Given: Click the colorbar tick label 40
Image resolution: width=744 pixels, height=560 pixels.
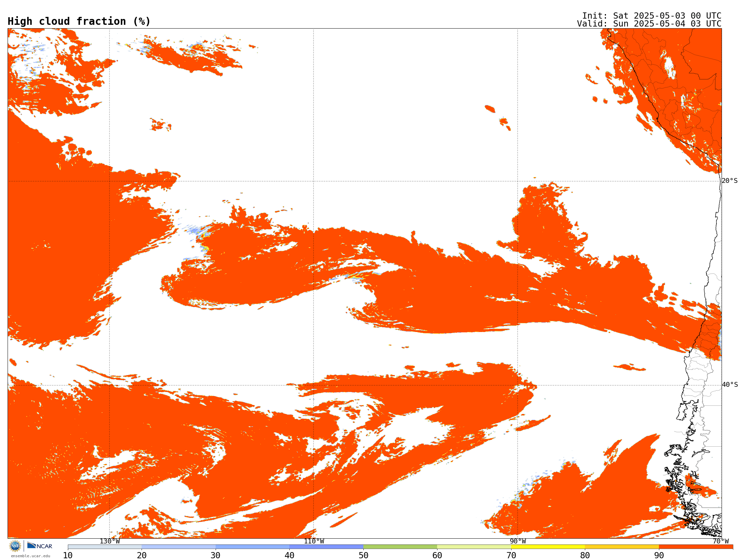Looking at the screenshot, I should tap(289, 556).
